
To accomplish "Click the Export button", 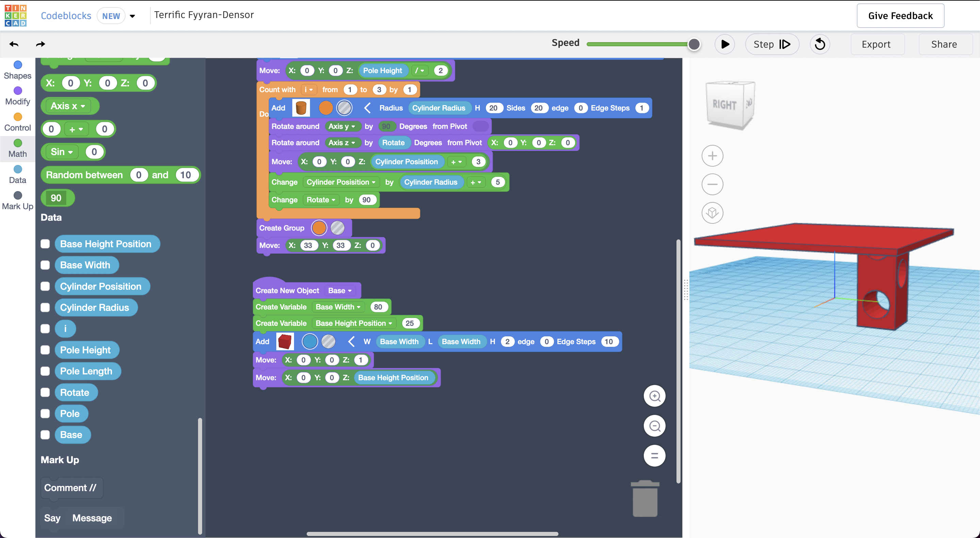I will (x=876, y=44).
